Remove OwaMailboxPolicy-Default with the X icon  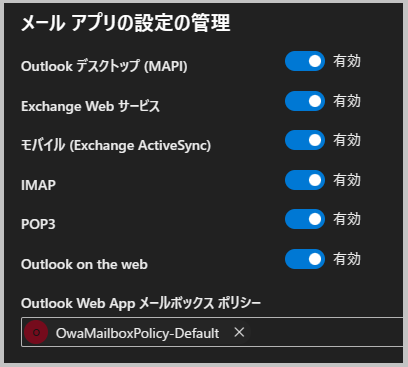coord(239,332)
